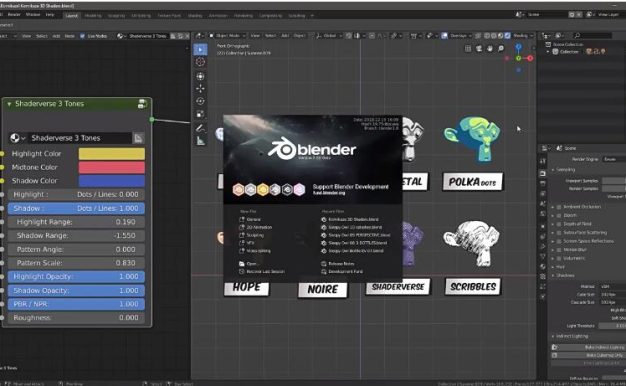626x386 pixels.
Task: Click Bake Indirect Lighting button
Action: 589,347
